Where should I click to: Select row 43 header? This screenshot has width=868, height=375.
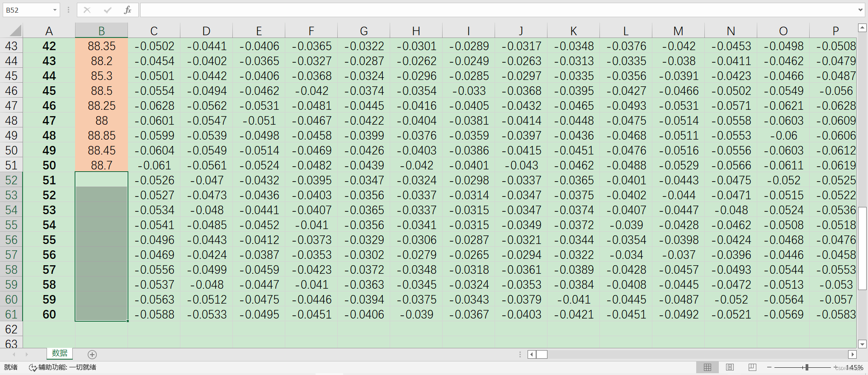[x=11, y=46]
